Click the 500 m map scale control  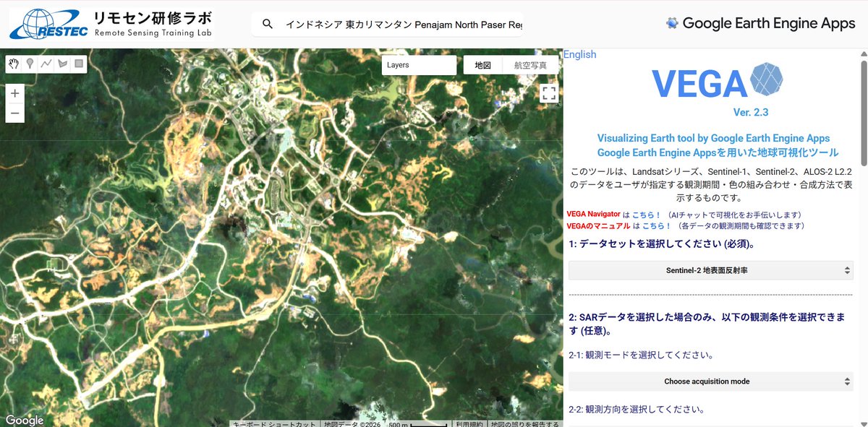418,424
